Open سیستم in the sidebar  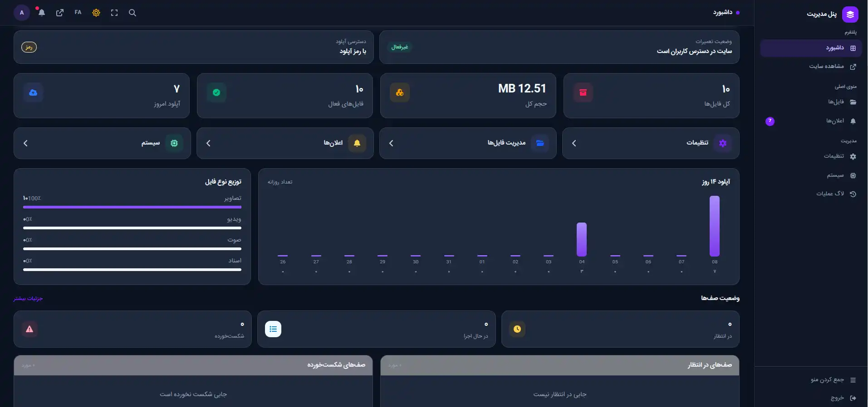pyautogui.click(x=811, y=175)
